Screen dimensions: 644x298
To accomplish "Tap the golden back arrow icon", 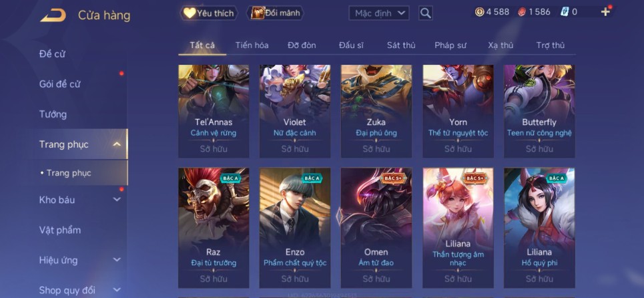I will [53, 15].
